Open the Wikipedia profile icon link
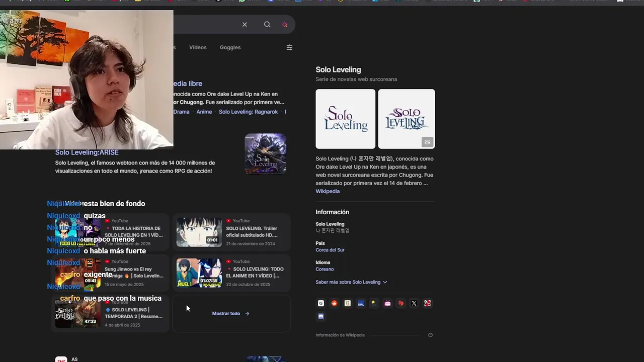The height and width of the screenshot is (362, 644). 321,303
